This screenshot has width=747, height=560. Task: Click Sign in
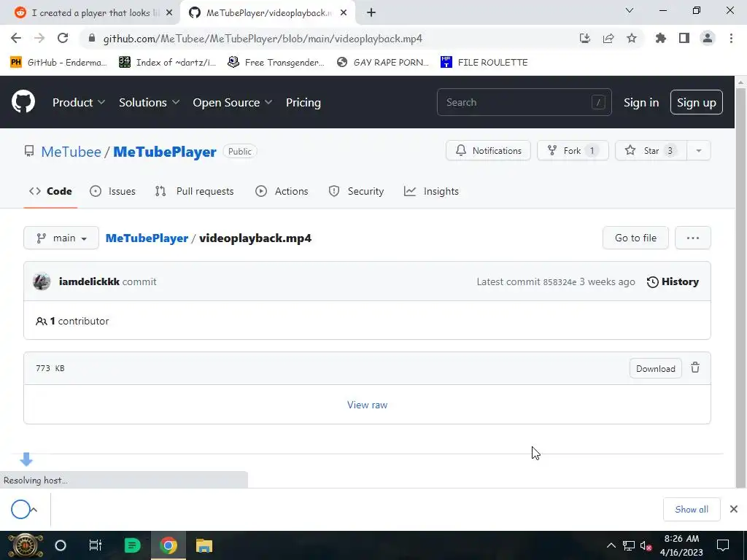(x=641, y=102)
